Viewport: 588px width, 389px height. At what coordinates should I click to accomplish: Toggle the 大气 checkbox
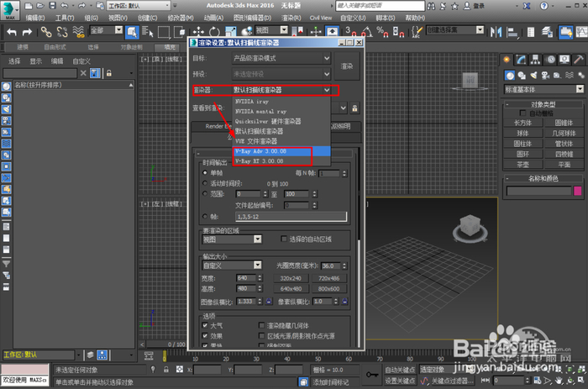click(205, 325)
